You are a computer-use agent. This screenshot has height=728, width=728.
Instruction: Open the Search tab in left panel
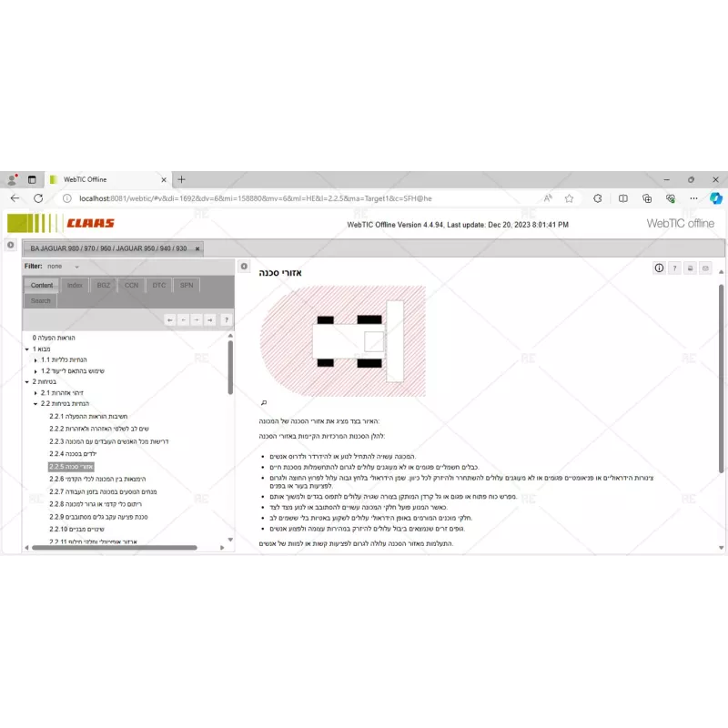40,300
